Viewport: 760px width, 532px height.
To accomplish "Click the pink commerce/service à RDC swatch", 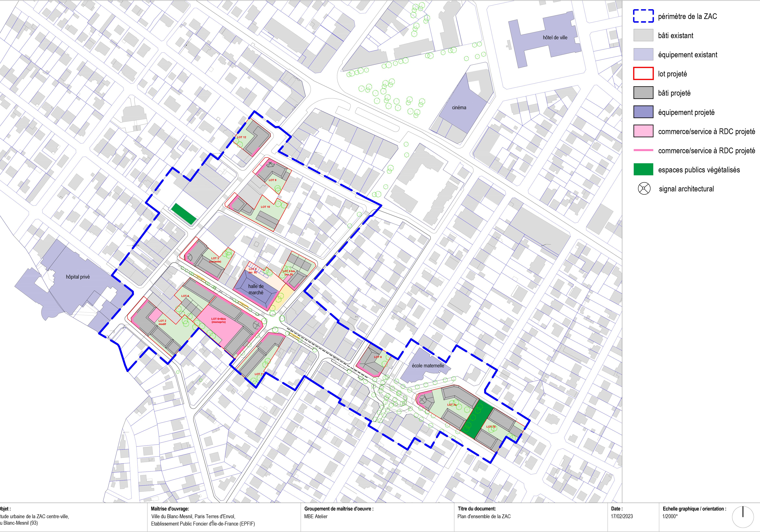I will click(x=643, y=131).
